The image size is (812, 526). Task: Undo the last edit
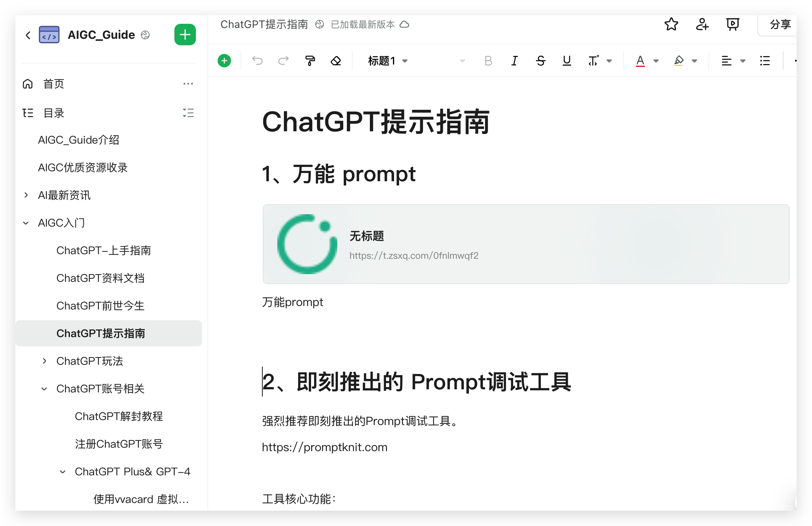click(x=257, y=61)
